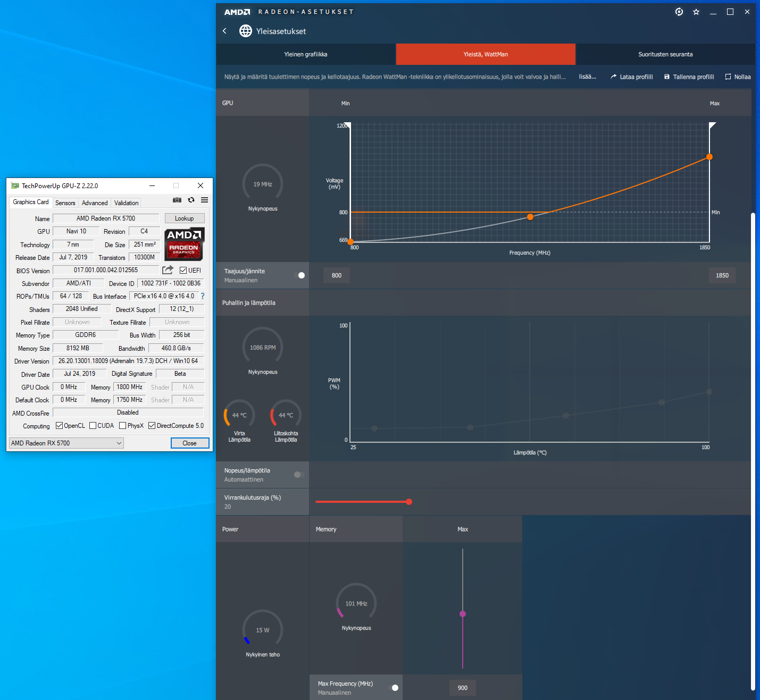Screen dimensions: 760x700
Task: Open the AMD Radeon RX 5700 GPU dropdown
Action: click(66, 443)
